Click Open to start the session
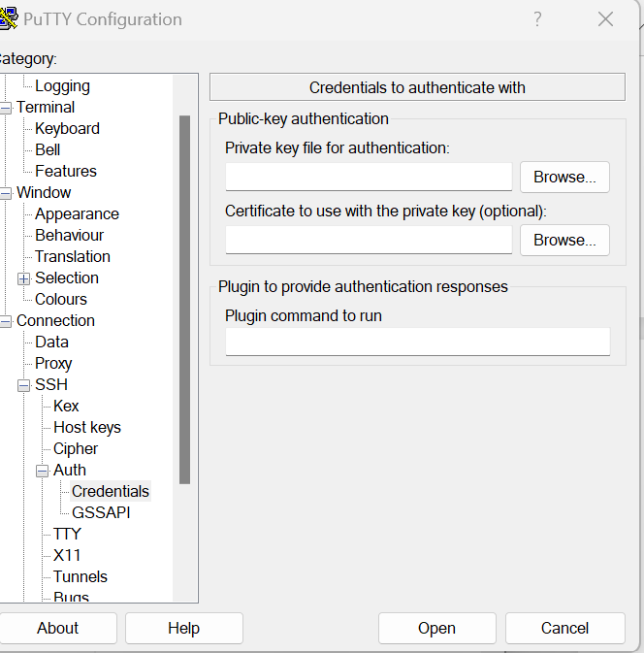This screenshot has width=644, height=653. [x=437, y=628]
